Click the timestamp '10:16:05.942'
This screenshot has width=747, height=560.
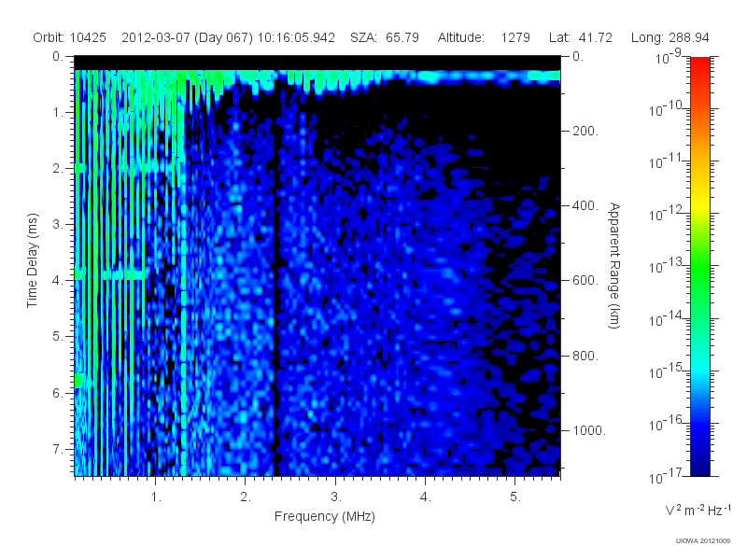point(296,37)
